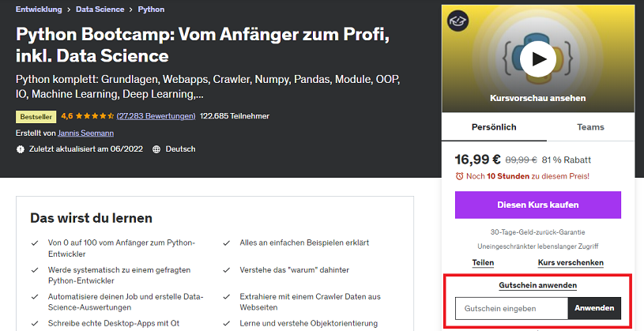Open the Entwicklung breadcrumb category
The image size is (644, 331).
pyautogui.click(x=39, y=10)
